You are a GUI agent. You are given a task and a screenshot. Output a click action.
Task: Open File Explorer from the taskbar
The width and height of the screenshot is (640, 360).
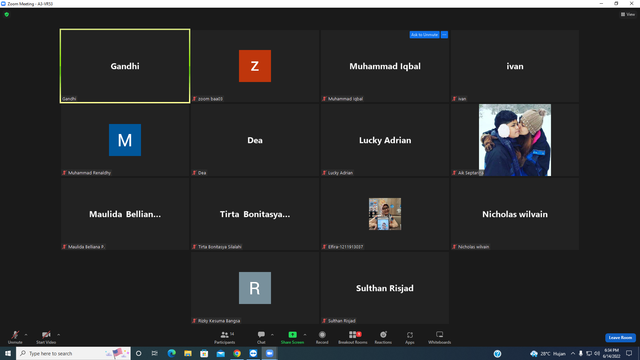pos(188,353)
